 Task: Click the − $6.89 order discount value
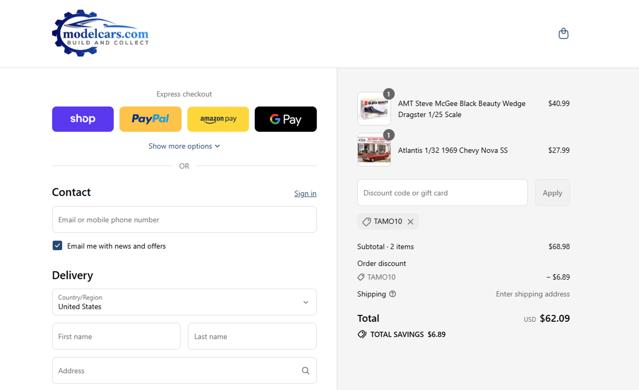[x=558, y=277]
